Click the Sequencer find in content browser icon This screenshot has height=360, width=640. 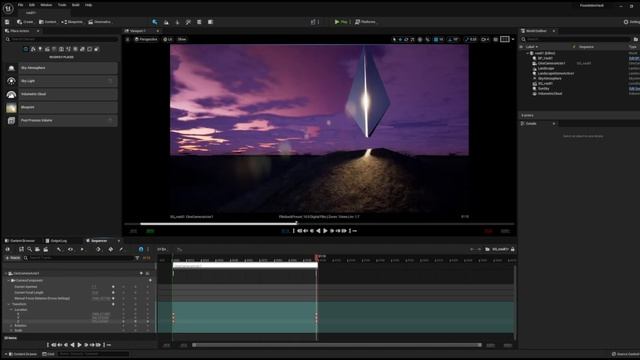[x=29, y=249]
